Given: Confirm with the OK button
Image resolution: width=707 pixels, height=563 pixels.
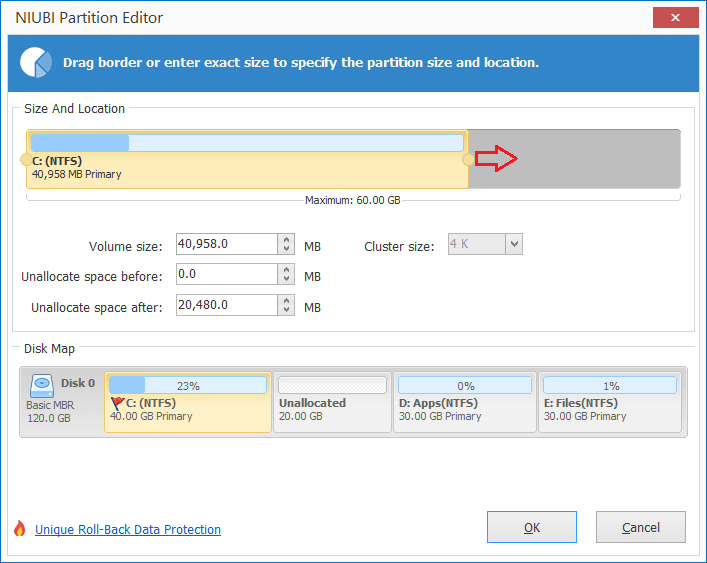Looking at the screenshot, I should (532, 527).
